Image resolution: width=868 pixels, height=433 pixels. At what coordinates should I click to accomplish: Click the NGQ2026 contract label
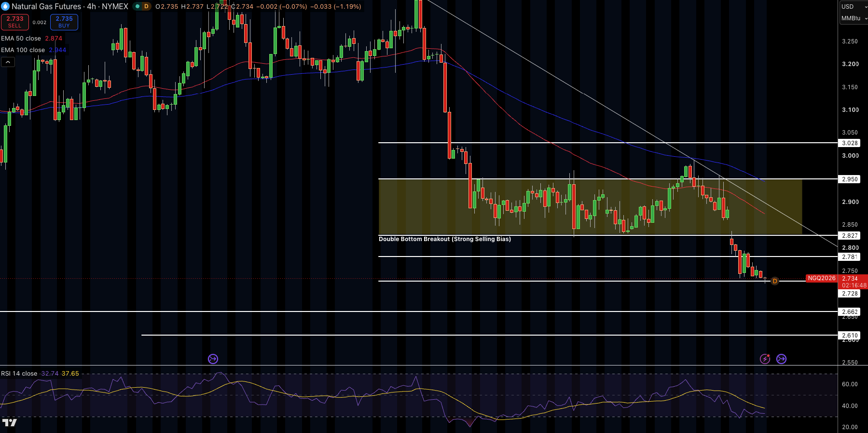tap(822, 278)
